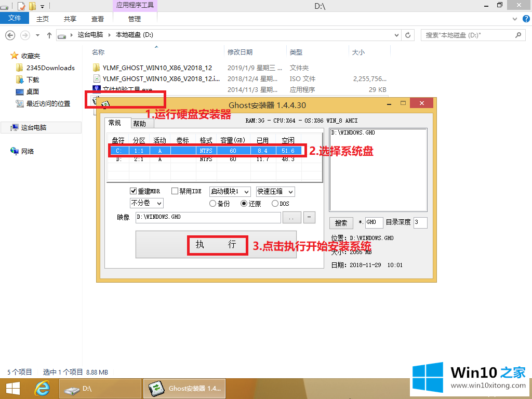Click the search magnifier icon
532x399 pixels.
pyautogui.click(x=518, y=35)
